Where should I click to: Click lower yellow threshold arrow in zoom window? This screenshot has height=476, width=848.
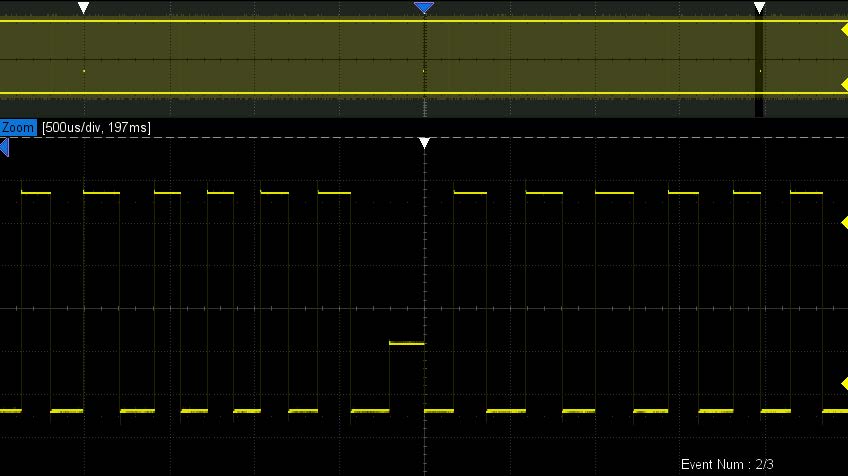(843, 384)
